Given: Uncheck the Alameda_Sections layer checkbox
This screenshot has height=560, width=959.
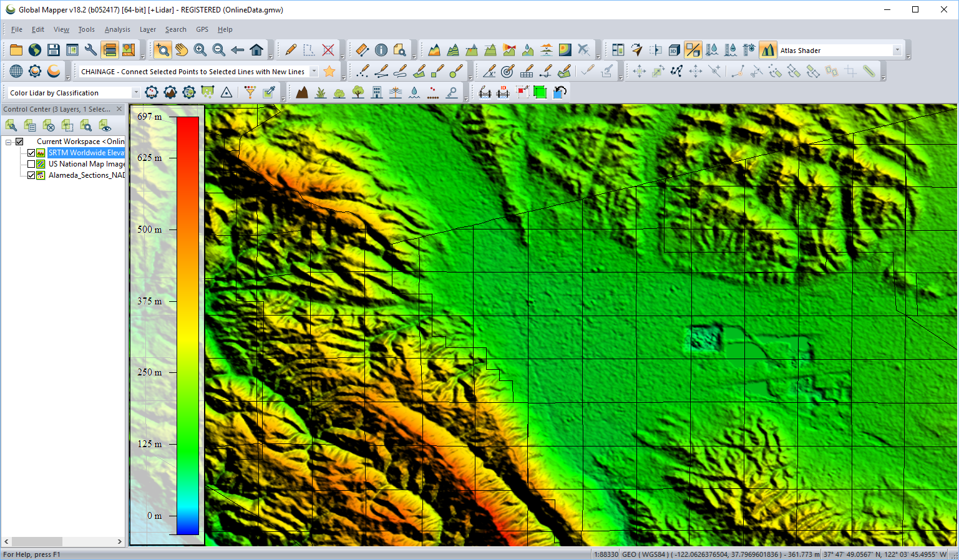Looking at the screenshot, I should [x=31, y=175].
